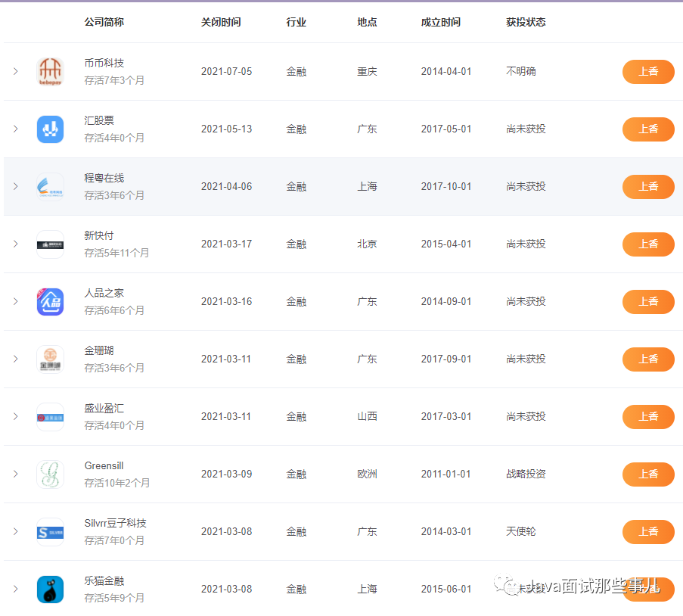
Task: Click the Greensill green logo
Action: tap(50, 474)
